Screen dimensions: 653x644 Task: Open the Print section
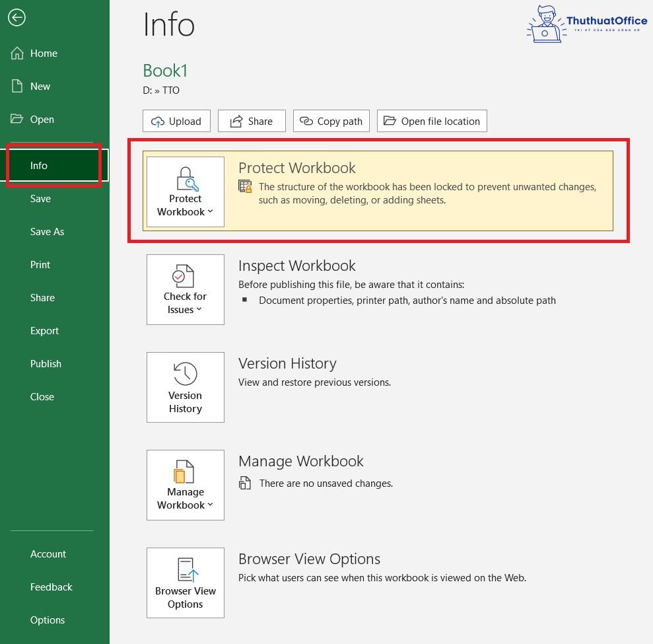[40, 264]
